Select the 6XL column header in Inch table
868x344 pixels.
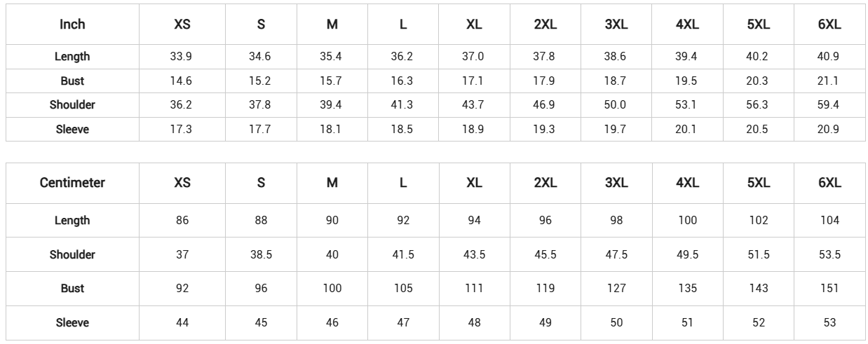[829, 25]
